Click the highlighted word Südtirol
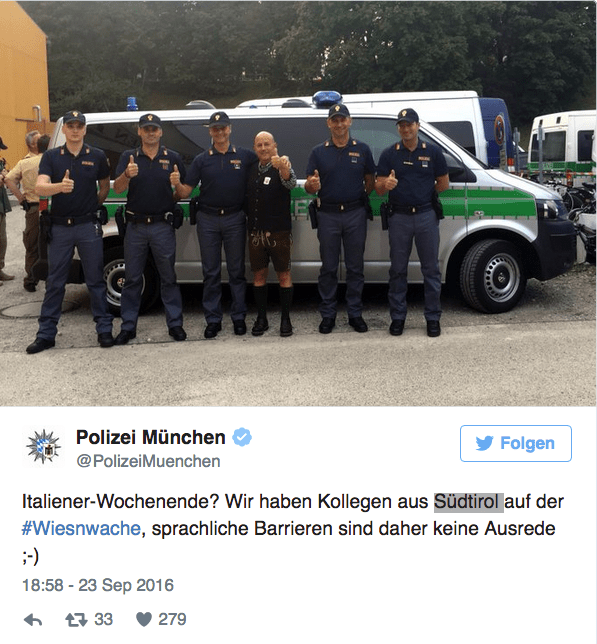Screen dimensions: 597x644 [x=468, y=502]
